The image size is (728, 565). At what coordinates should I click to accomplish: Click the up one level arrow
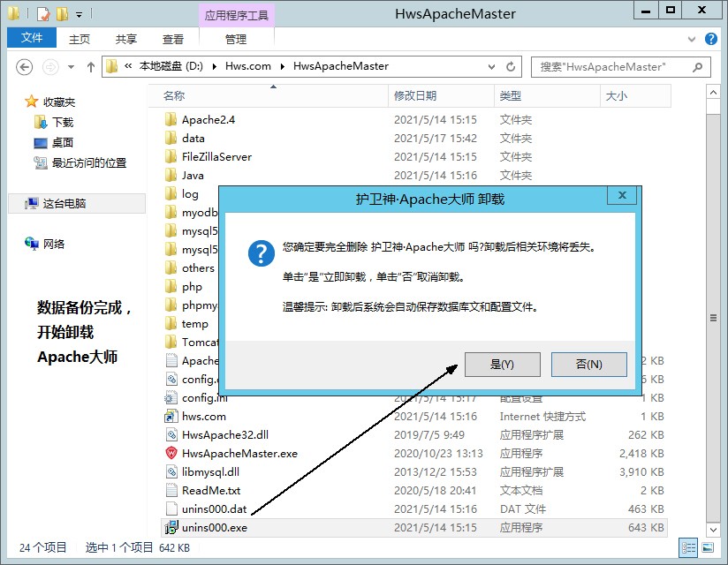click(x=91, y=67)
